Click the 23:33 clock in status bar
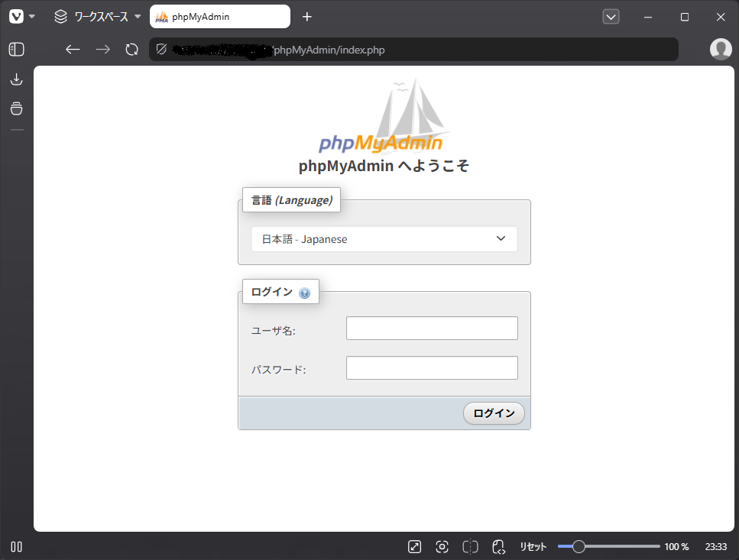The width and height of the screenshot is (739, 560). click(x=716, y=547)
